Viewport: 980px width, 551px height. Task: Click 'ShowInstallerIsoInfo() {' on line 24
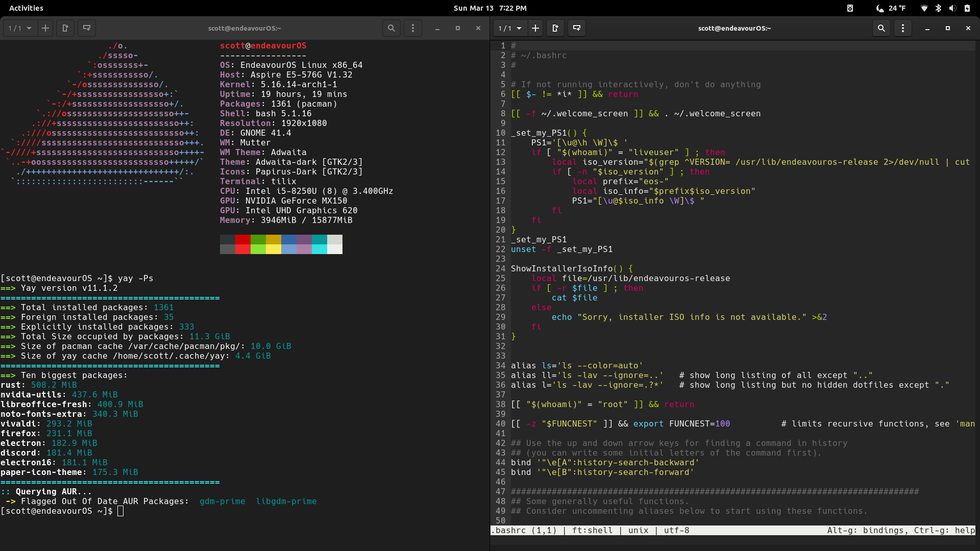[572, 269]
